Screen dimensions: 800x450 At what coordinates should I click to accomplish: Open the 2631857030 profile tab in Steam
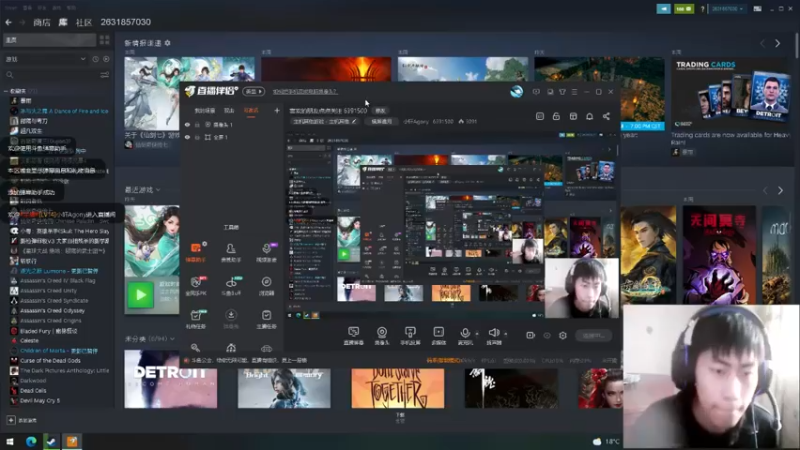pos(126,22)
